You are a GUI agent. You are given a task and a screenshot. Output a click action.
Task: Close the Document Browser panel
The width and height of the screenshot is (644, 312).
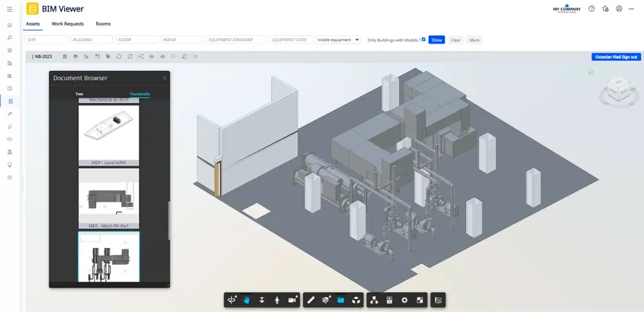click(164, 78)
